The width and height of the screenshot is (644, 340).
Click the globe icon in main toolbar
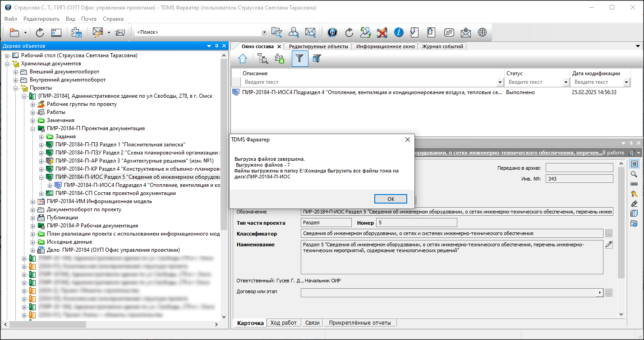click(x=483, y=32)
